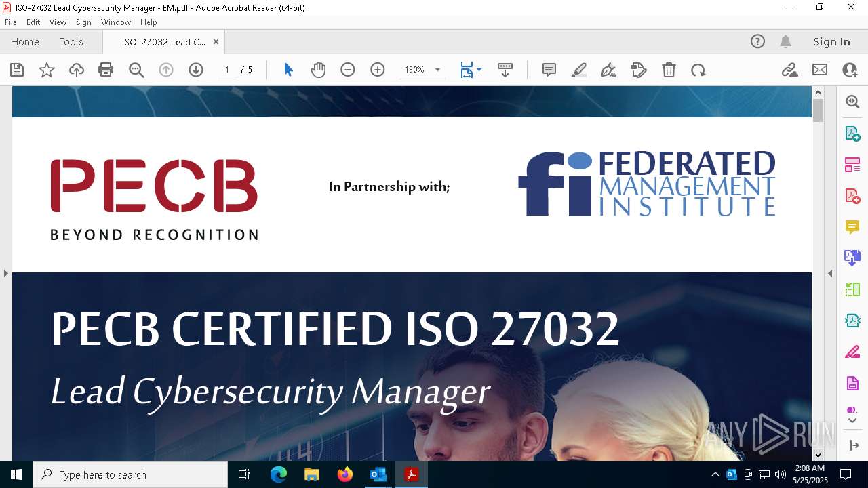
Task: Open the green tool in right pane
Action: click(852, 289)
